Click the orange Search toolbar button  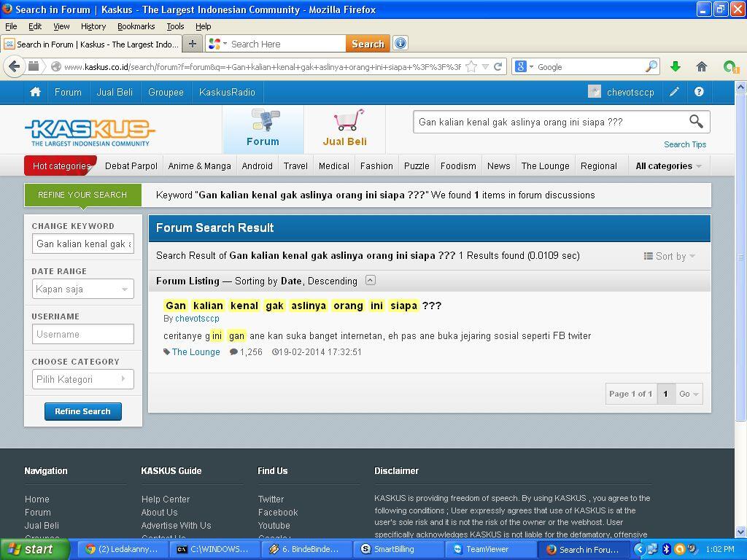point(368,44)
